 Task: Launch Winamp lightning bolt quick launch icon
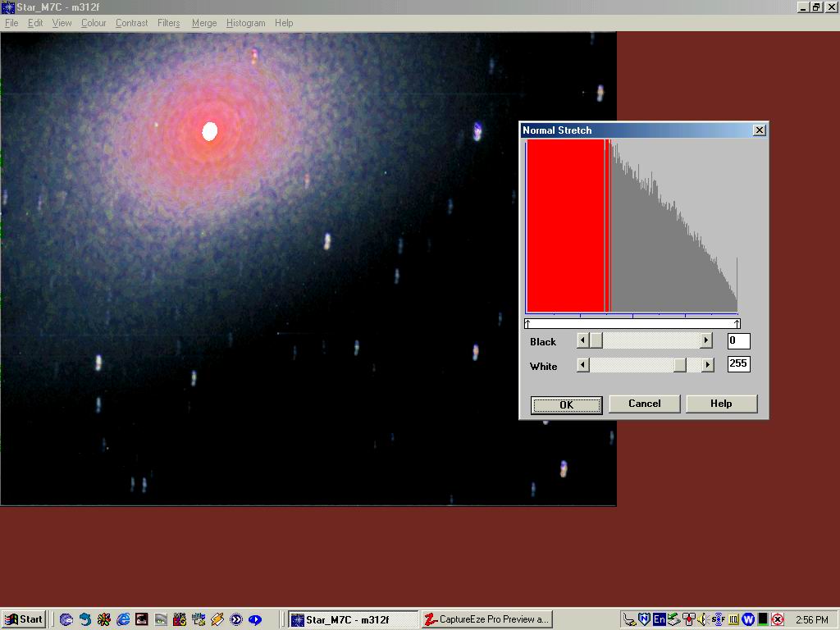click(x=217, y=620)
